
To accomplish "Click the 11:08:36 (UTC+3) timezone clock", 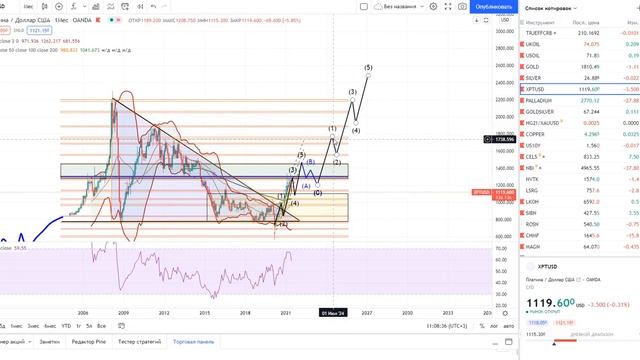I will tap(447, 326).
